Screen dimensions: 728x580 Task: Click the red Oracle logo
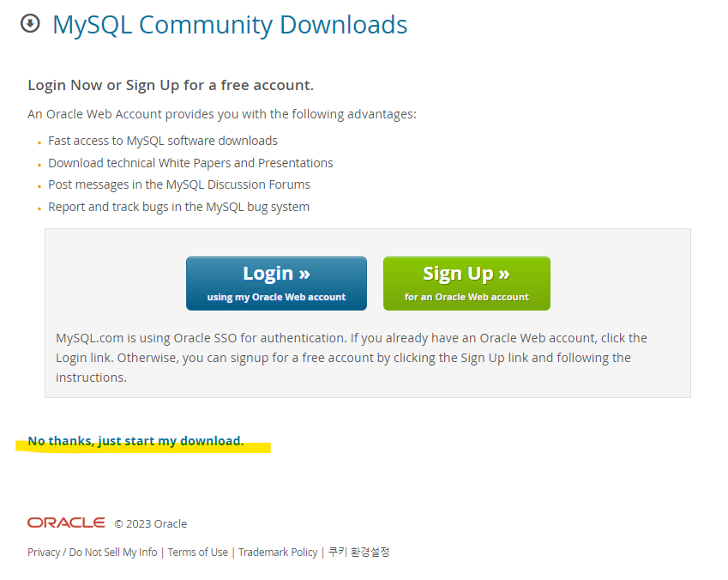(x=66, y=523)
